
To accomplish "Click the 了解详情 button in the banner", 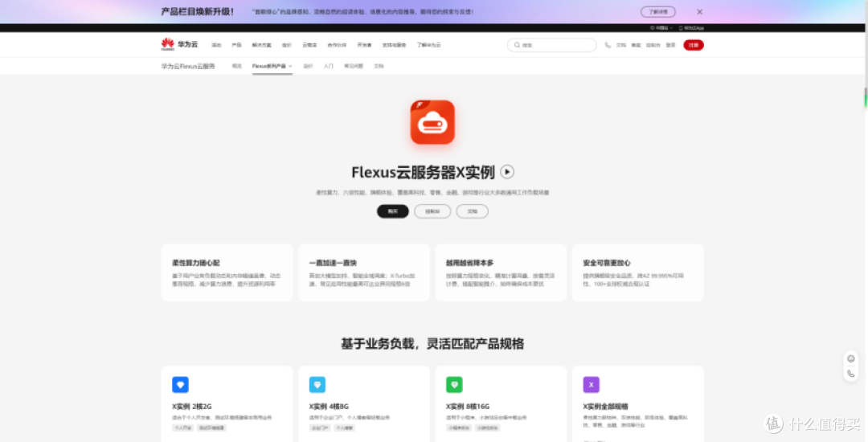I will (x=658, y=11).
